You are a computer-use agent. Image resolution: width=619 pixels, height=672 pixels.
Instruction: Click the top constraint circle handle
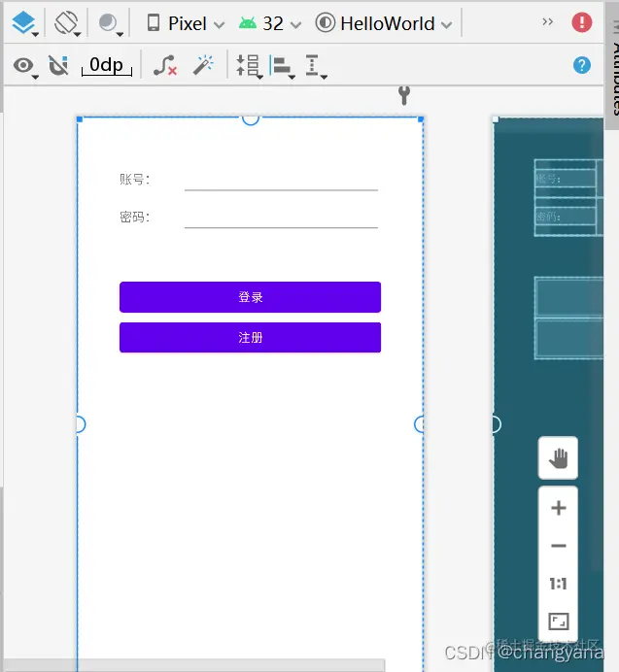tap(251, 118)
